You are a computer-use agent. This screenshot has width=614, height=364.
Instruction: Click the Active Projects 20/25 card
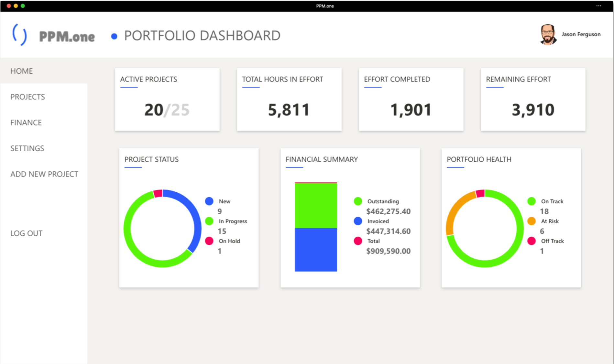167,100
